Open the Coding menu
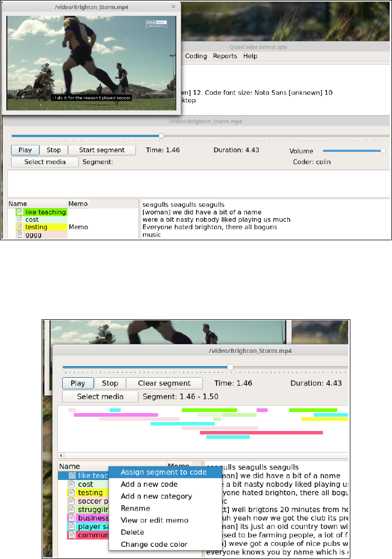 [x=195, y=56]
